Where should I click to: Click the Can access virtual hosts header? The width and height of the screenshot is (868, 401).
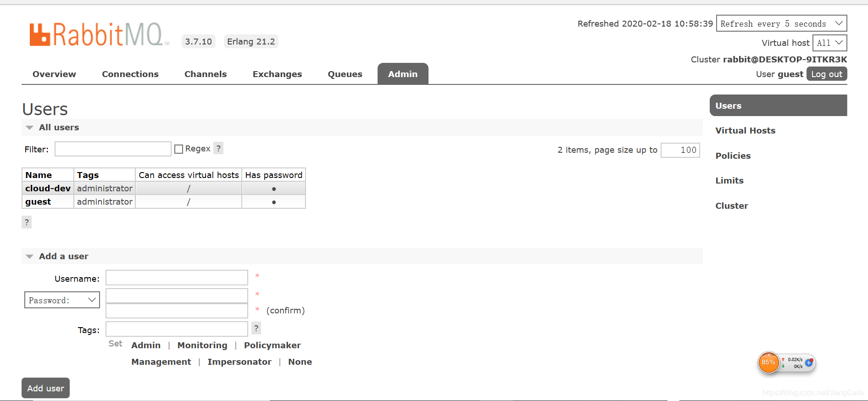[x=189, y=175]
